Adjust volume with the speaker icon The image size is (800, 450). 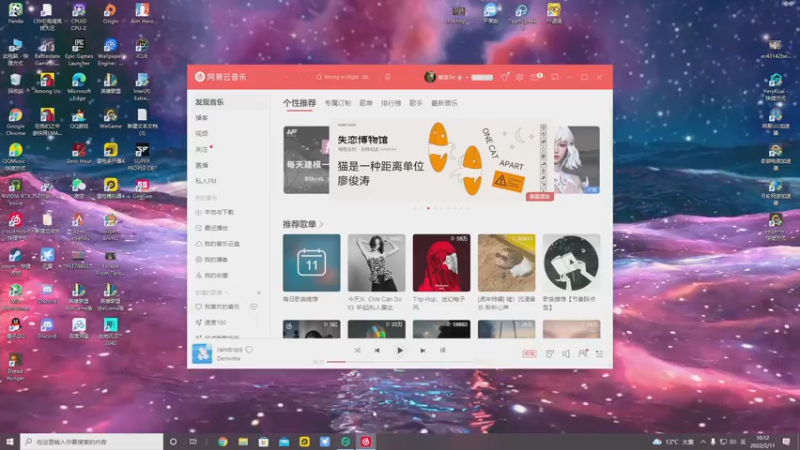pyautogui.click(x=566, y=354)
